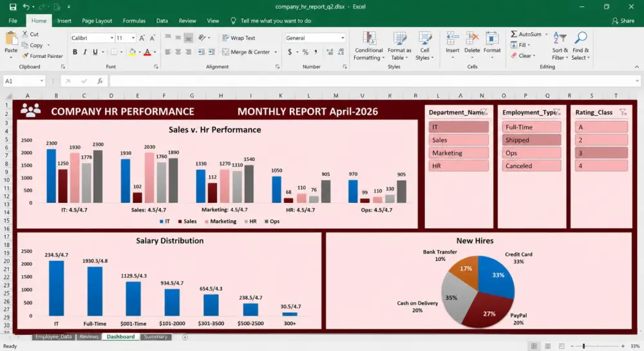Click Increase Decimal icon
Image resolution: width=644 pixels, height=351 pixels.
(330, 52)
